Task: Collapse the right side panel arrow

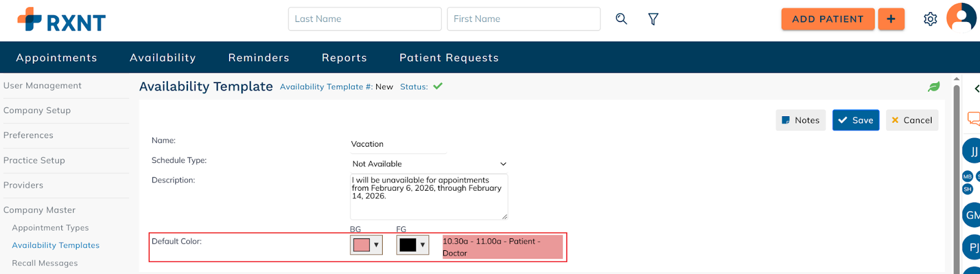Action: [976, 89]
